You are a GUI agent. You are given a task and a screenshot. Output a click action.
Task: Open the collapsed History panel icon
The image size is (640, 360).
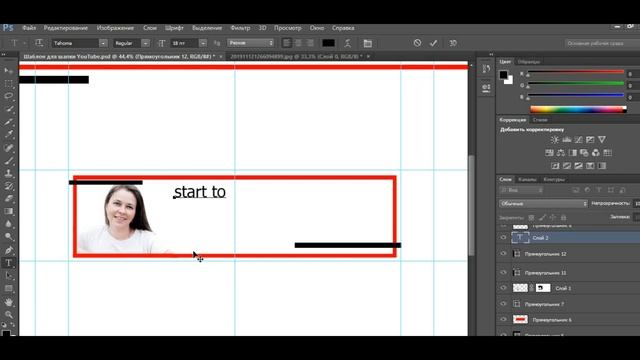pos(486,69)
